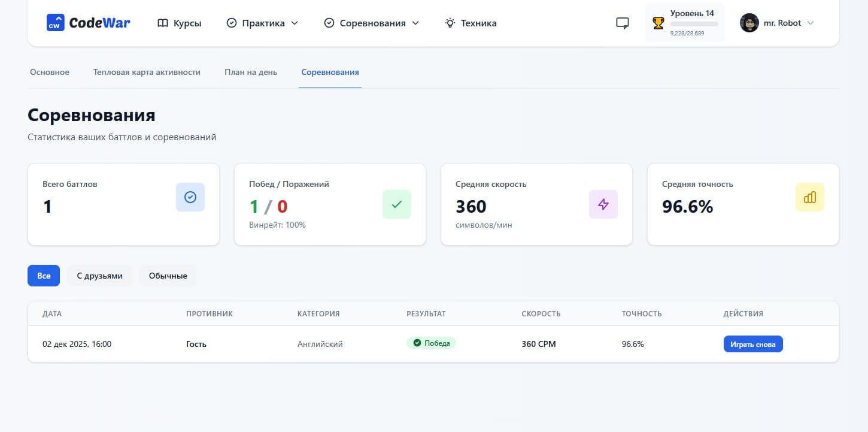Click the trophy icon next to Уровень 14
The height and width of the screenshot is (432, 868).
point(657,24)
